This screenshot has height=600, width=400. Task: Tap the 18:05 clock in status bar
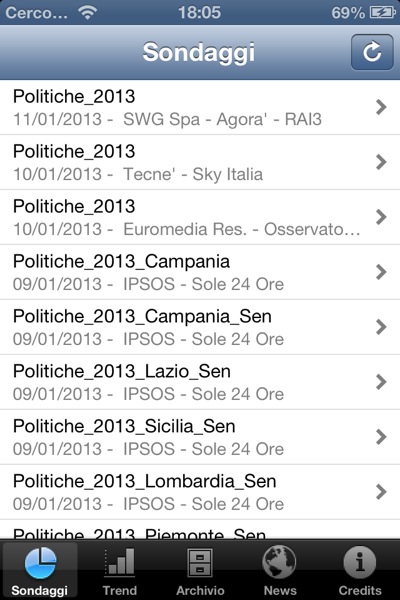coord(199,13)
